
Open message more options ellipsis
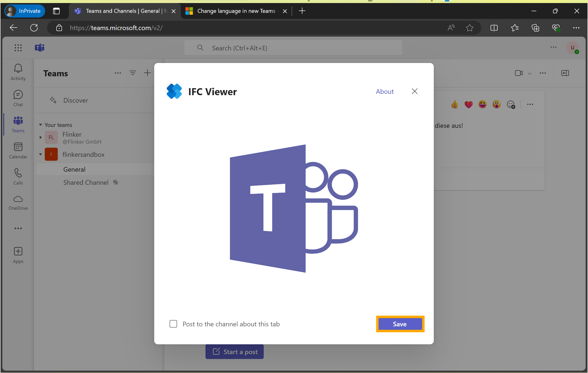click(x=530, y=105)
